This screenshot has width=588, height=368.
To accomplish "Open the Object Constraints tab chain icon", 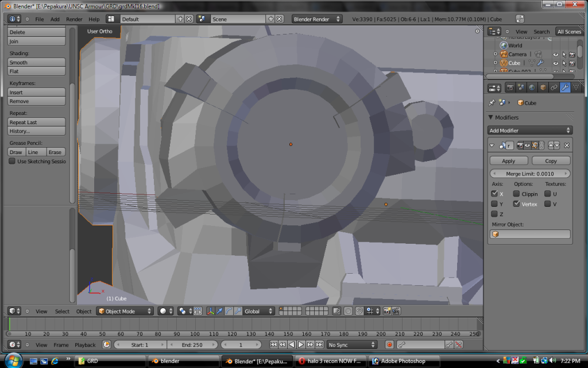I will pos(554,87).
